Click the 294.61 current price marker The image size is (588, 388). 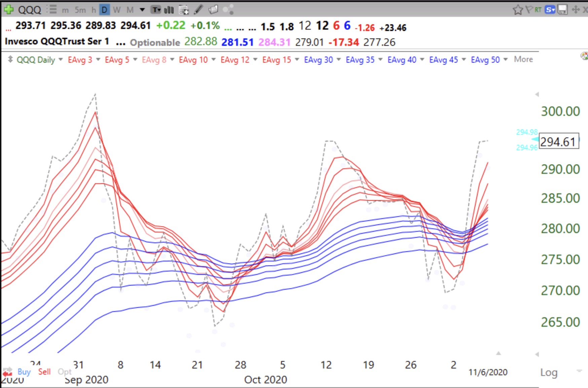[559, 141]
